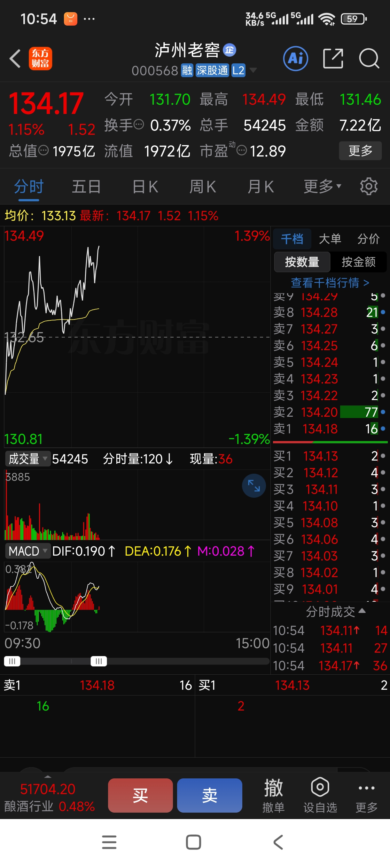Tap 买9 134.01 order row
Viewport: 390px width, 868px height.
point(330,589)
